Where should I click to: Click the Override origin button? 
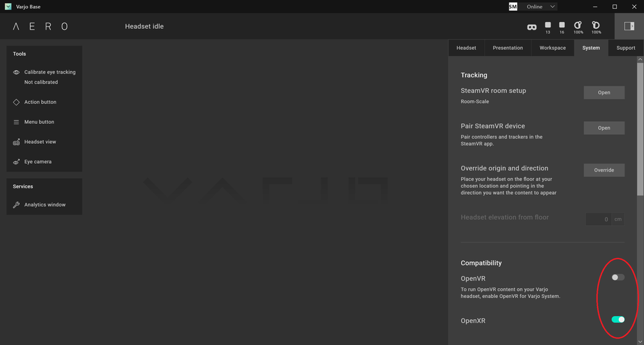tap(604, 170)
